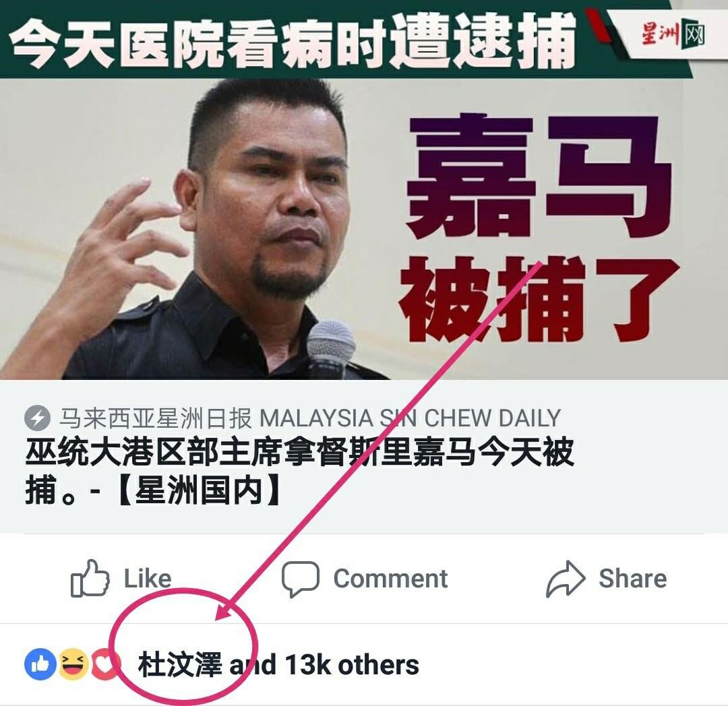
Task: View the 'and 13k others' reactions list
Action: (324, 665)
